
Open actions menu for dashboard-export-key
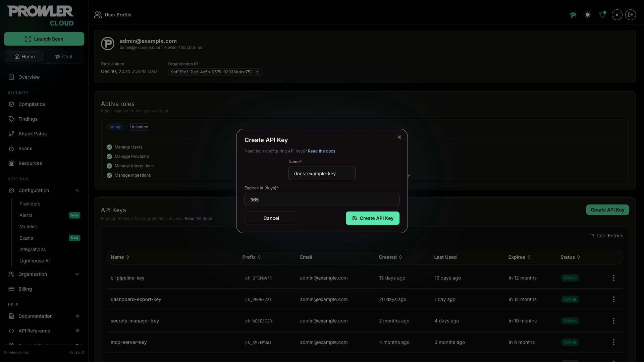pos(614,299)
